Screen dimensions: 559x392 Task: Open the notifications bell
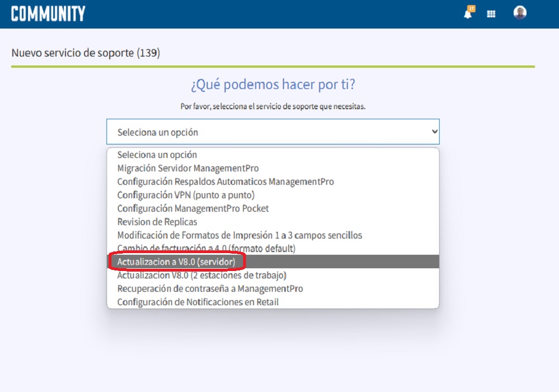point(468,13)
